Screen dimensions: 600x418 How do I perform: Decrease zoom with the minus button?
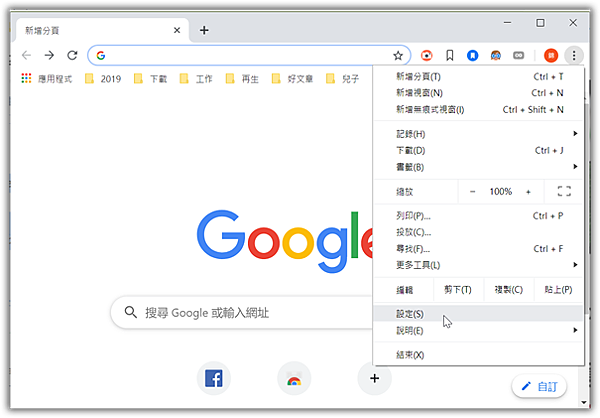click(473, 191)
